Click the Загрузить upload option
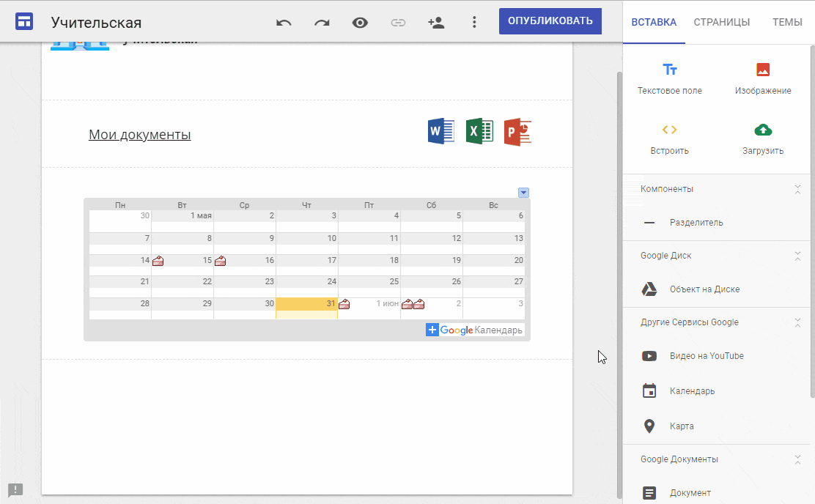Viewport: 815px width, 504px height. point(762,139)
